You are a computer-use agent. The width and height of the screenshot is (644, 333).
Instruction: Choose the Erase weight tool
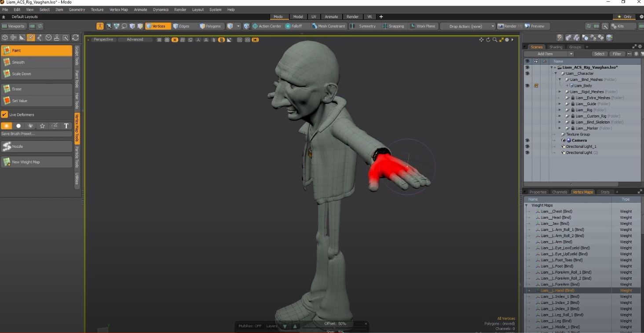point(36,89)
